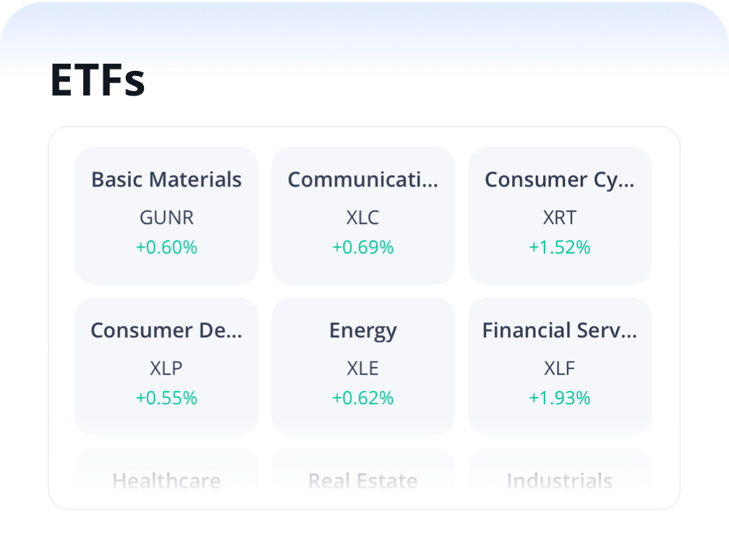
Task: Select the +0.60% change value
Action: click(166, 247)
